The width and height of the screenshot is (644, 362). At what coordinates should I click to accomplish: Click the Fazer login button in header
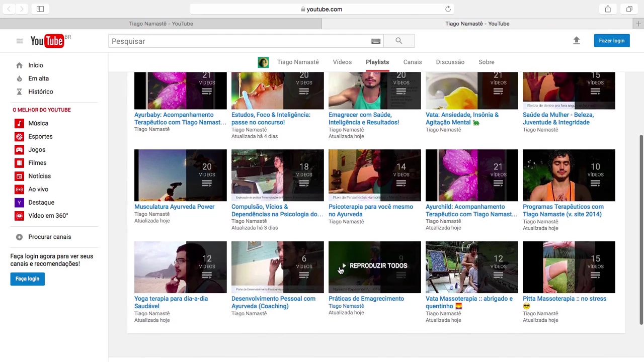[612, 41]
